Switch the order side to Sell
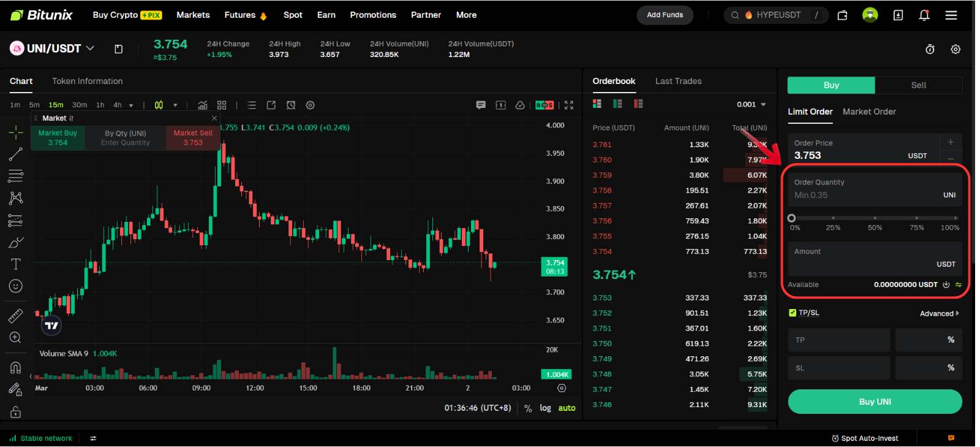The height and width of the screenshot is (447, 980). pos(918,85)
